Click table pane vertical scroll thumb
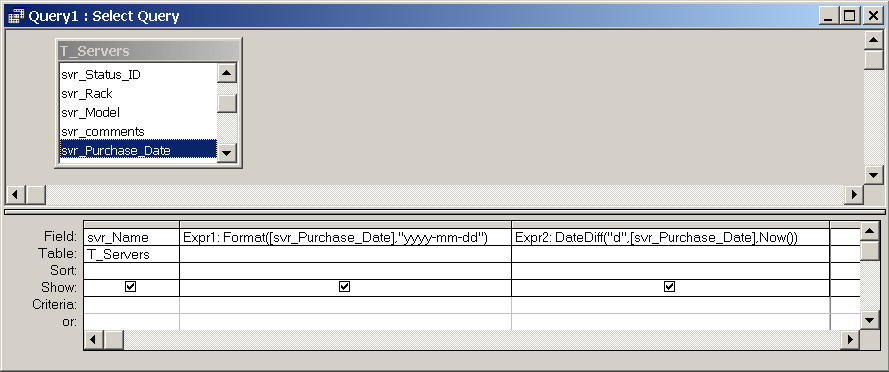Viewport: 889px width, 372px height. click(x=874, y=60)
